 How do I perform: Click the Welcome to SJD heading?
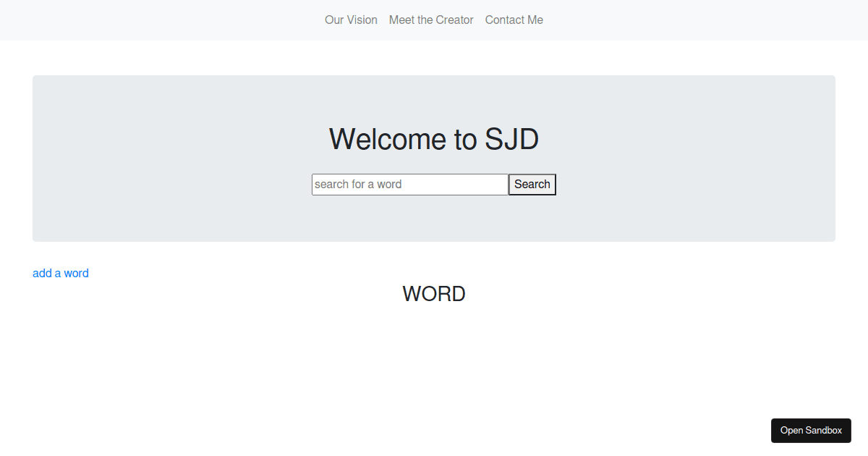point(433,139)
